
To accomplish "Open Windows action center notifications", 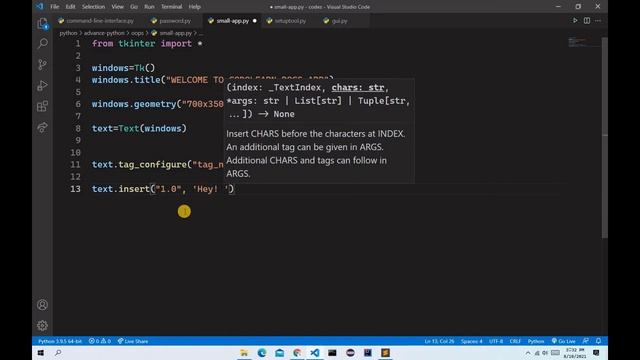I will click(596, 353).
